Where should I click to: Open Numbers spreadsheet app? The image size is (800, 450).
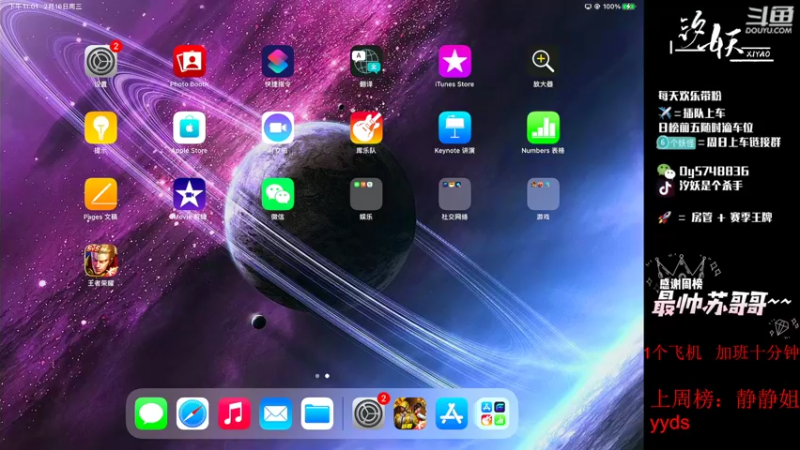543,128
